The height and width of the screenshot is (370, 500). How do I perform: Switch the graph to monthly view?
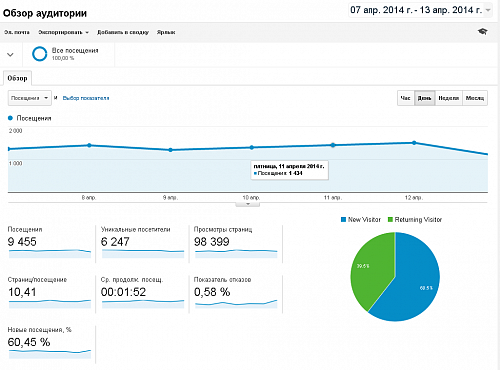tap(475, 98)
